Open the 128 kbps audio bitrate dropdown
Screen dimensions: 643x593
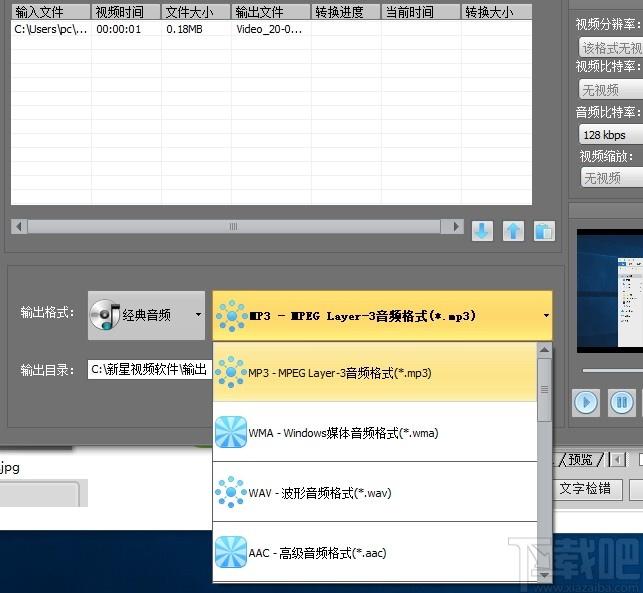point(611,135)
